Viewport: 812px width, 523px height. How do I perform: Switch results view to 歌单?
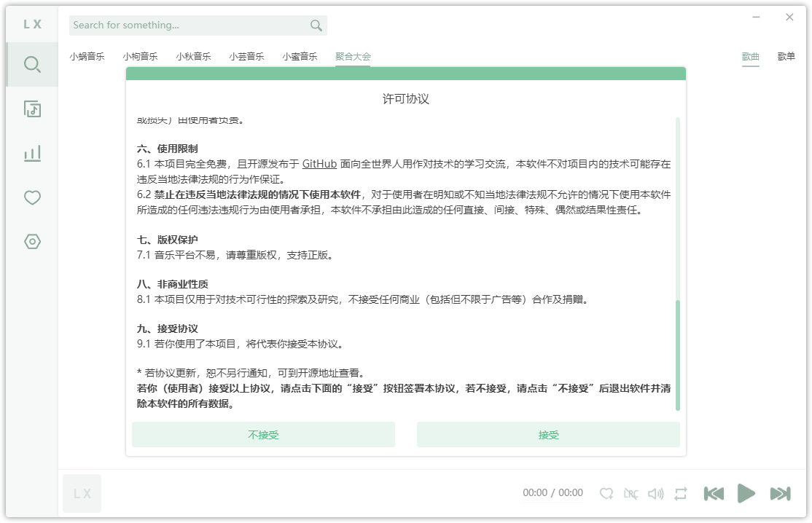[x=786, y=56]
